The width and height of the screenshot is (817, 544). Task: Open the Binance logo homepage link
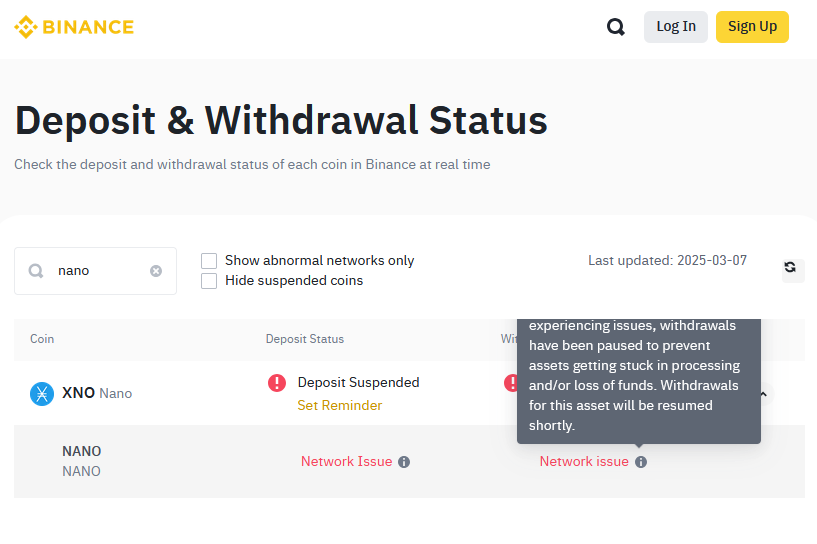coord(74,27)
